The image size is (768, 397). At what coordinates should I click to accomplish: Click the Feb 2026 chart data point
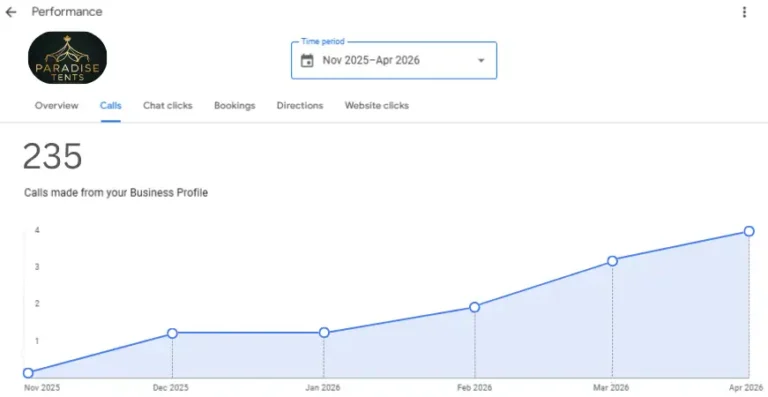click(474, 307)
